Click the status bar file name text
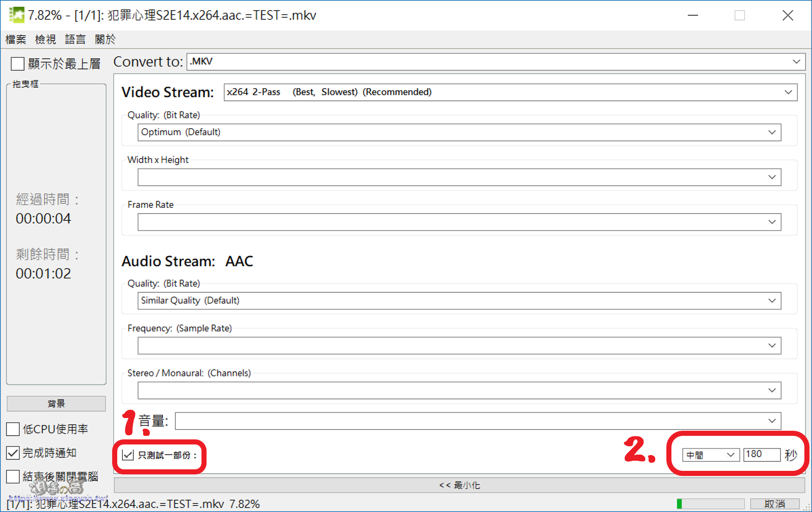Image resolution: width=812 pixels, height=512 pixels. click(x=133, y=504)
